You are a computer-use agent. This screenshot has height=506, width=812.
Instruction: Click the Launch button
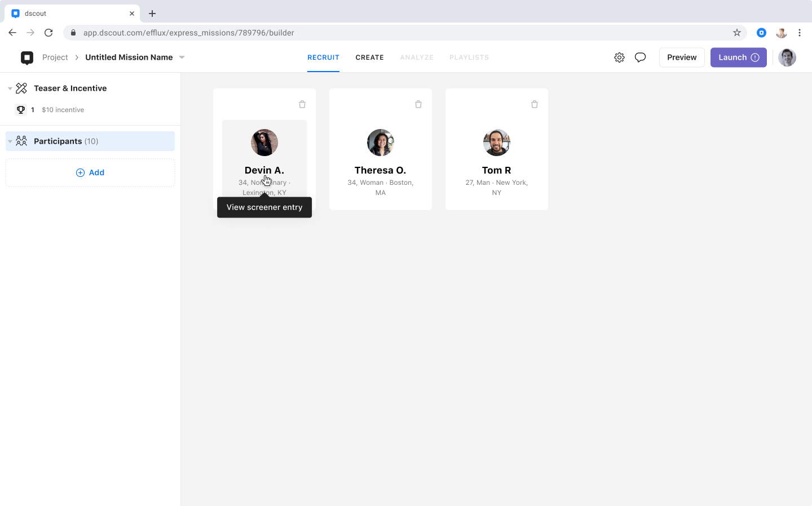point(738,57)
